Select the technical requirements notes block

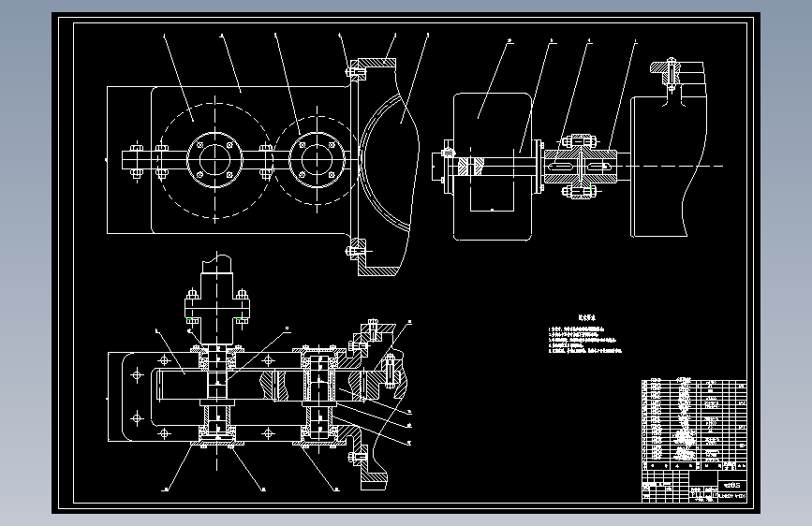pyautogui.click(x=585, y=334)
